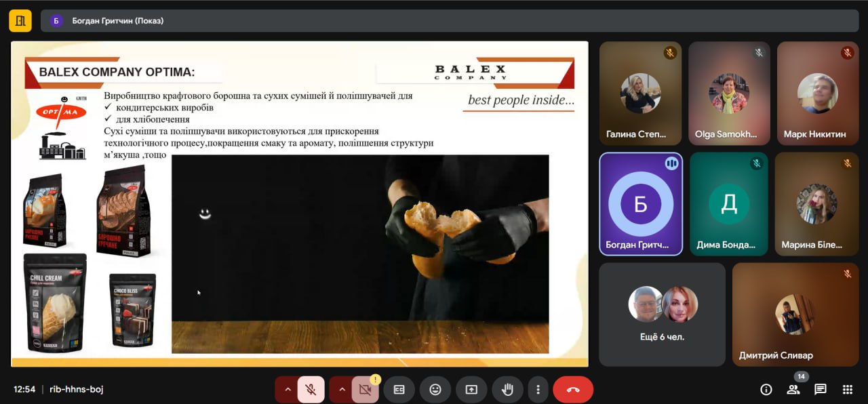This screenshot has width=868, height=404.
Task: Click the BALEX COMPANY logo on the slide
Action: [x=471, y=72]
